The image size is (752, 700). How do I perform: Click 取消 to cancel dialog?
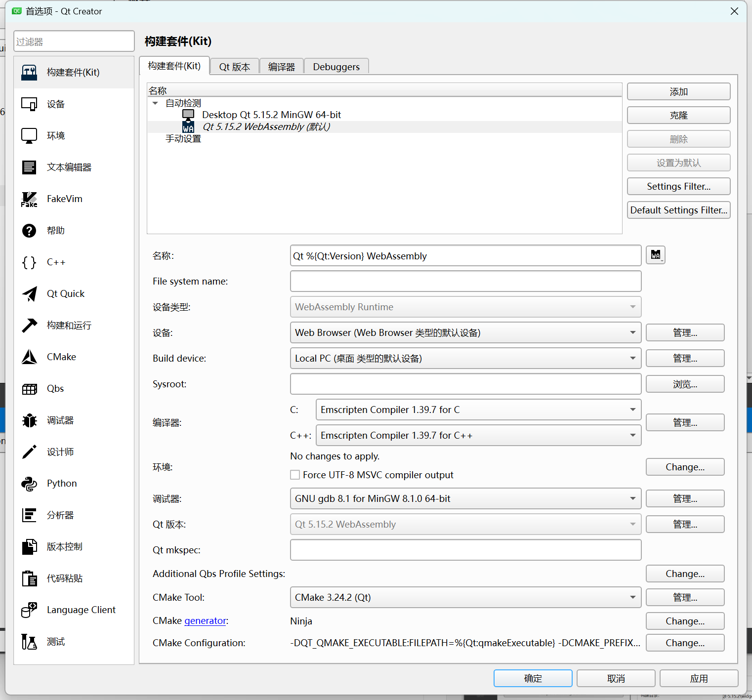click(616, 678)
